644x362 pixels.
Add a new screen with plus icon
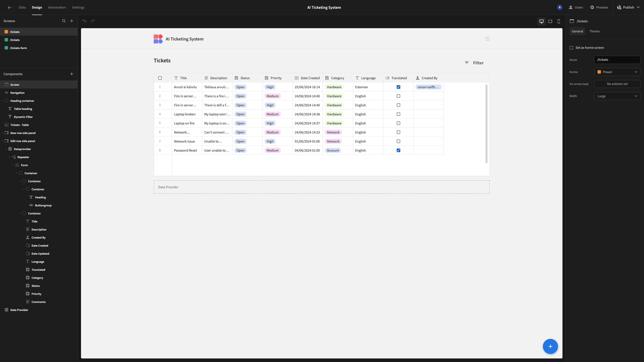pos(72,21)
